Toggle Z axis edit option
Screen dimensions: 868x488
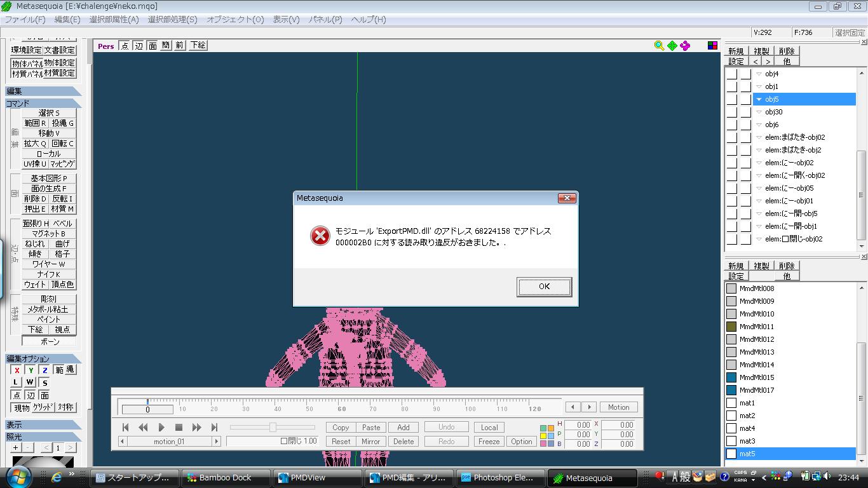click(44, 370)
